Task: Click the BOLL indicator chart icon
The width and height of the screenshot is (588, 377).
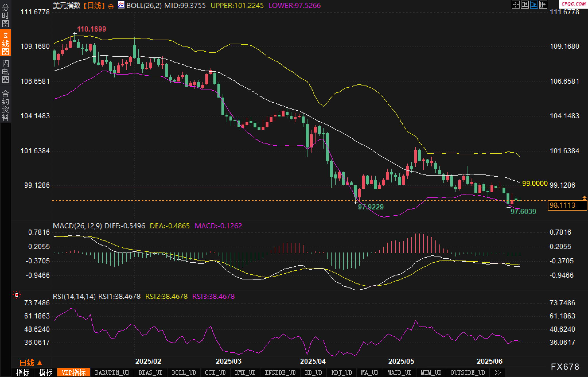Action: (121, 5)
